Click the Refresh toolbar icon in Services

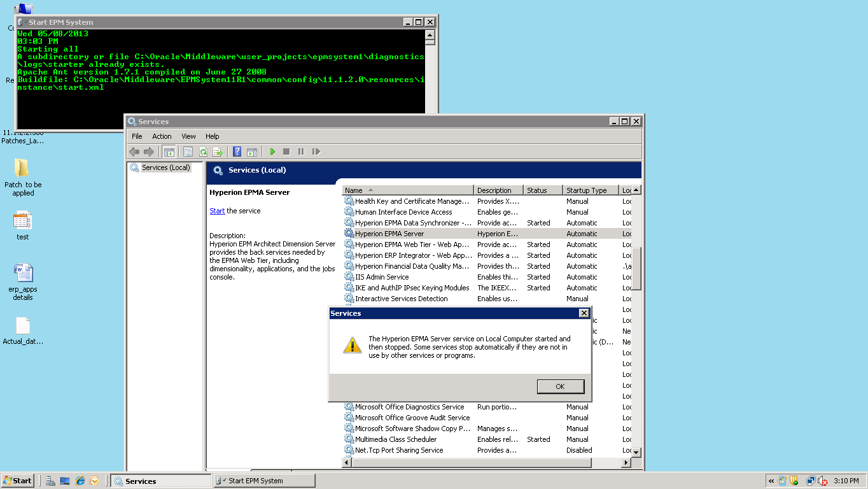(x=203, y=152)
